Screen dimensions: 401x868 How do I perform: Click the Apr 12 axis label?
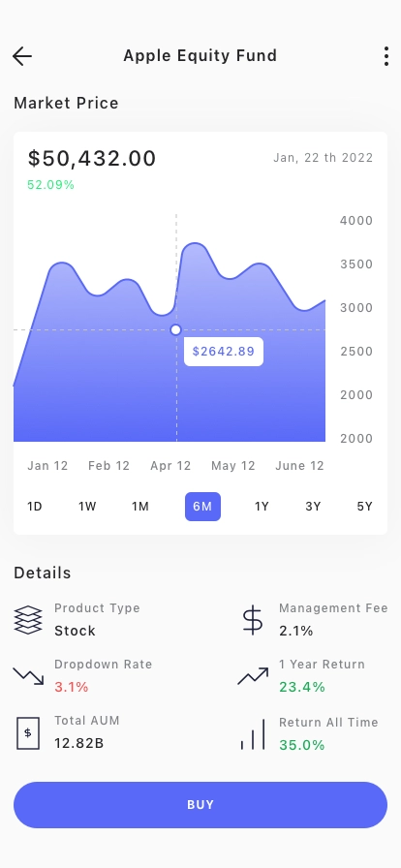click(x=170, y=466)
